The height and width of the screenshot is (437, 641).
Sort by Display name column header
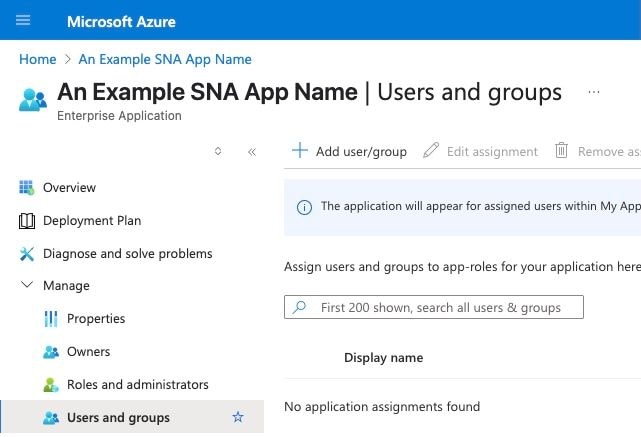point(383,358)
